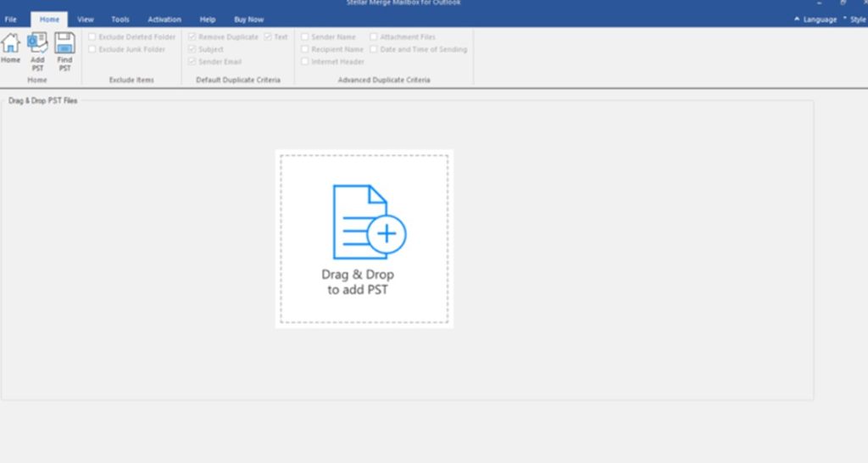
Task: Open the File menu
Action: [11, 20]
